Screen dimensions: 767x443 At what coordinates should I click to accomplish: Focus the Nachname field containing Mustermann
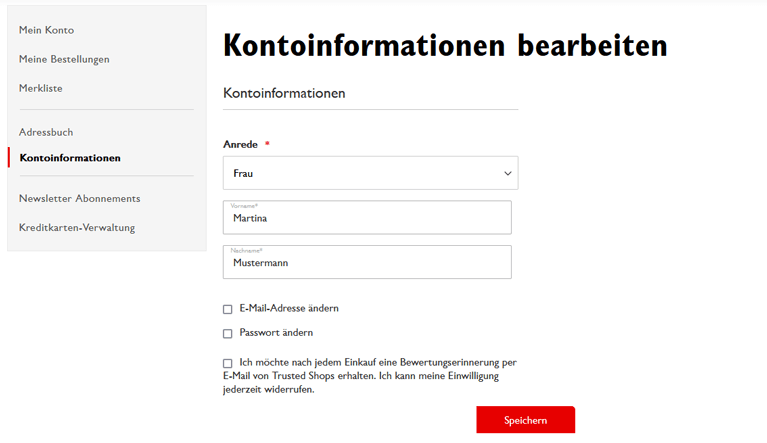(367, 262)
